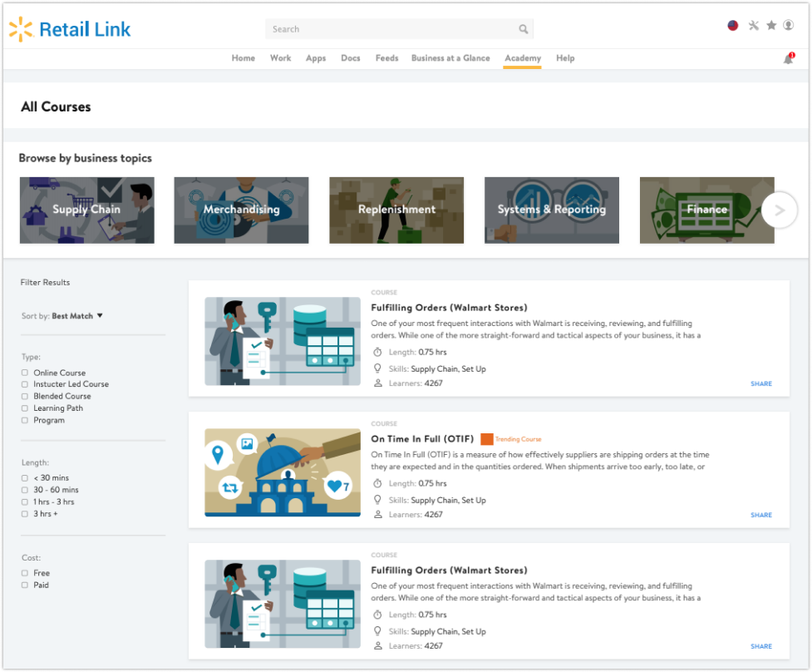The height and width of the screenshot is (672, 812).
Task: Open the Feeds menu
Action: point(386,58)
